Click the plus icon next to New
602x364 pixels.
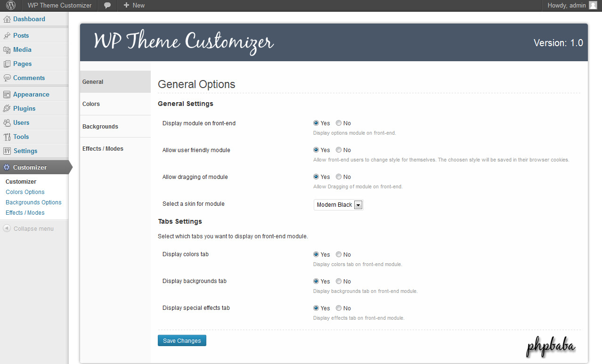pyautogui.click(x=126, y=6)
